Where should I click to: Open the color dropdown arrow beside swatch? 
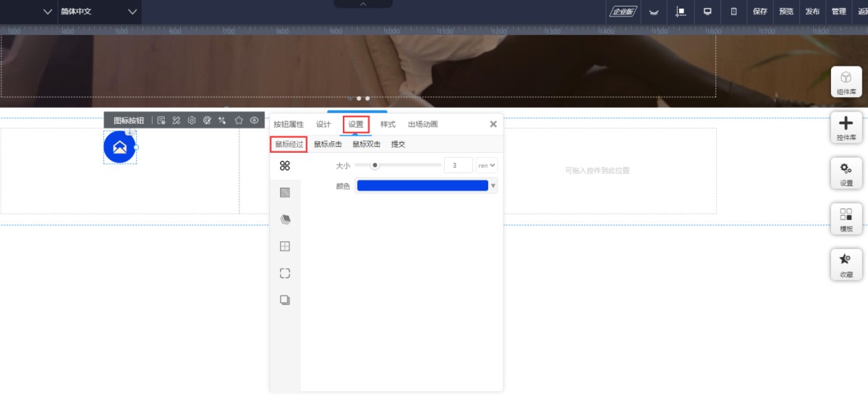(493, 186)
